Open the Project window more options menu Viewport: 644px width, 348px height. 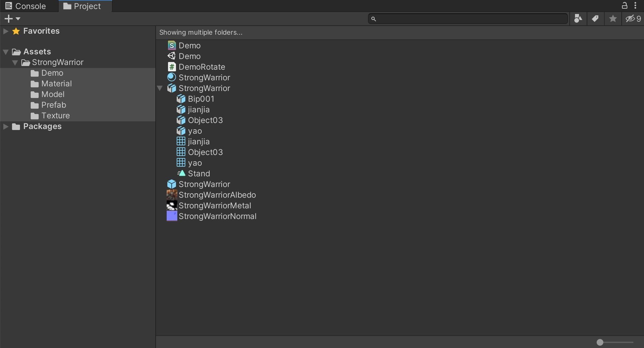click(x=635, y=6)
